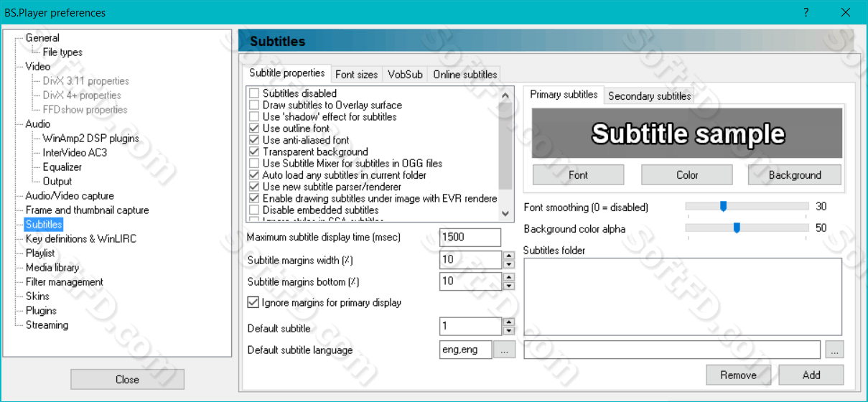
Task: Select Playlist preferences
Action: (40, 253)
